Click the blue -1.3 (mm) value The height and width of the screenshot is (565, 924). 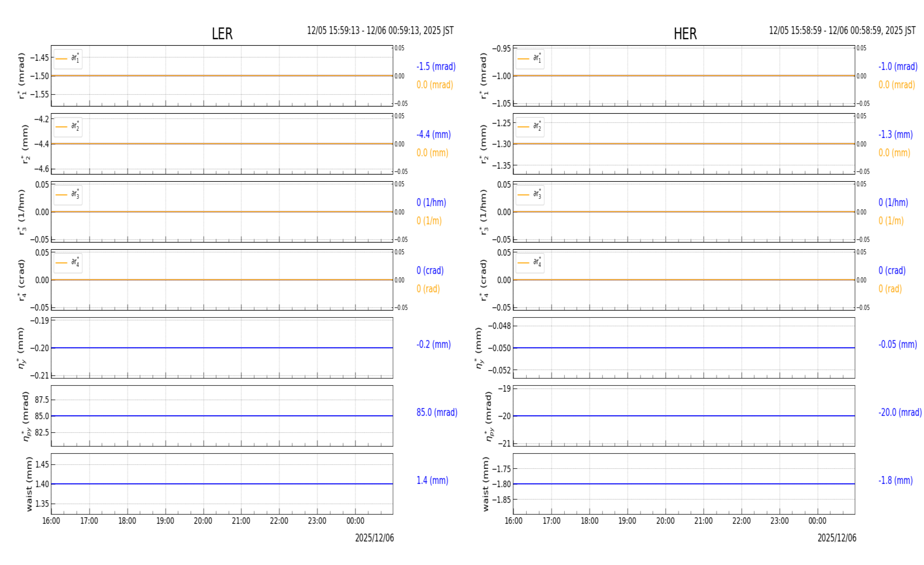(896, 135)
